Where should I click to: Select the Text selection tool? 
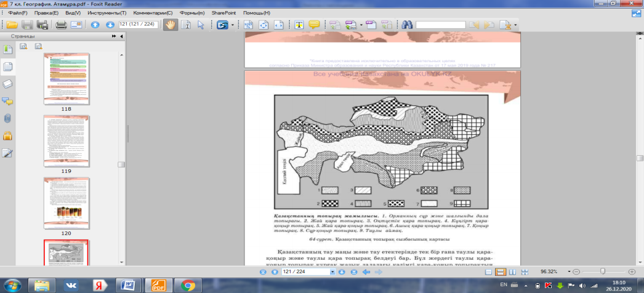pos(186,25)
